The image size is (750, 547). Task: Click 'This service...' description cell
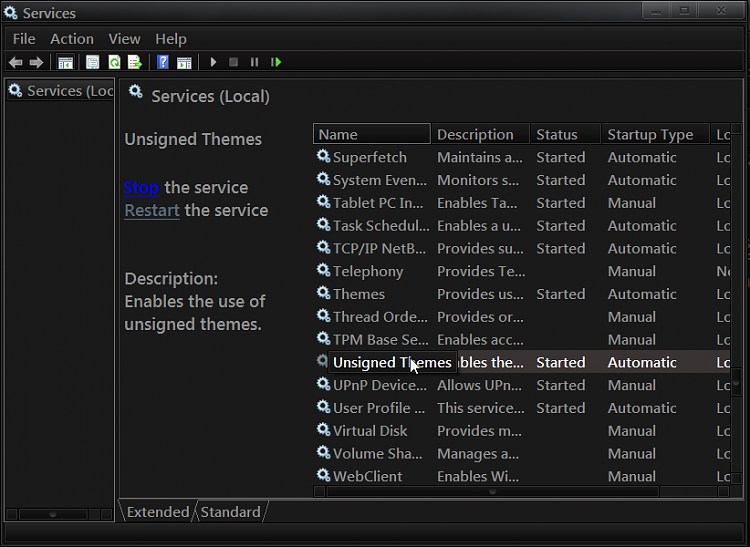[481, 408]
